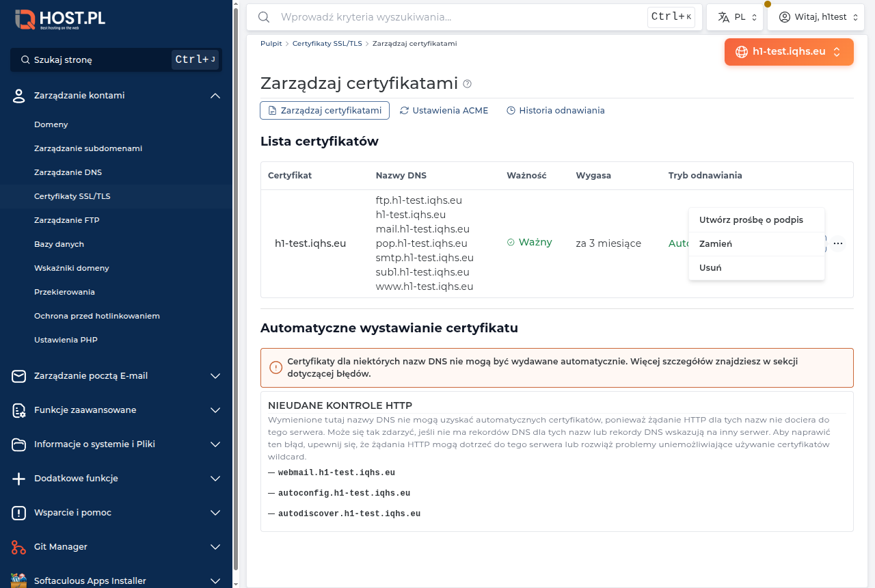Screen dimensions: 875x588
Task: Expand the Dodatkowe funkcje chevron
Action: (215, 479)
